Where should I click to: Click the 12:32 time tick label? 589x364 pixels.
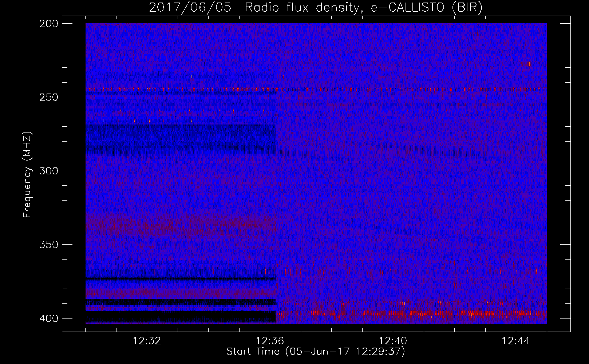click(x=147, y=341)
